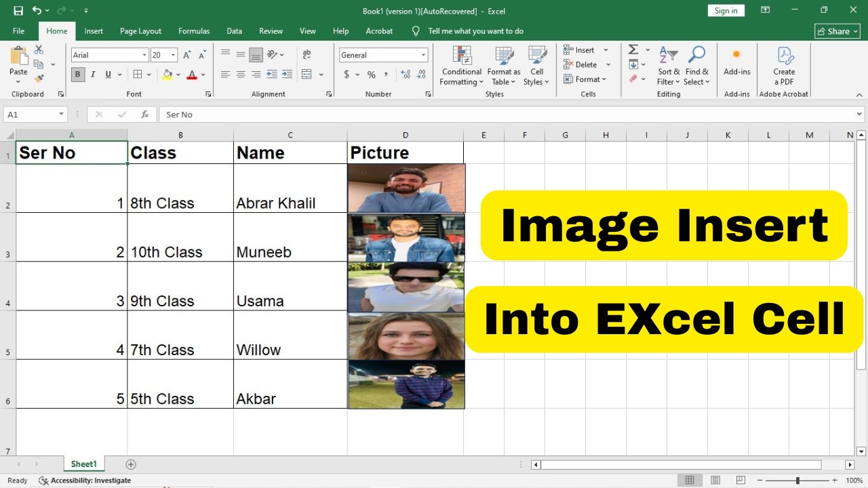Click the Tell me what you want field
The height and width of the screenshot is (488, 868).
coord(475,31)
